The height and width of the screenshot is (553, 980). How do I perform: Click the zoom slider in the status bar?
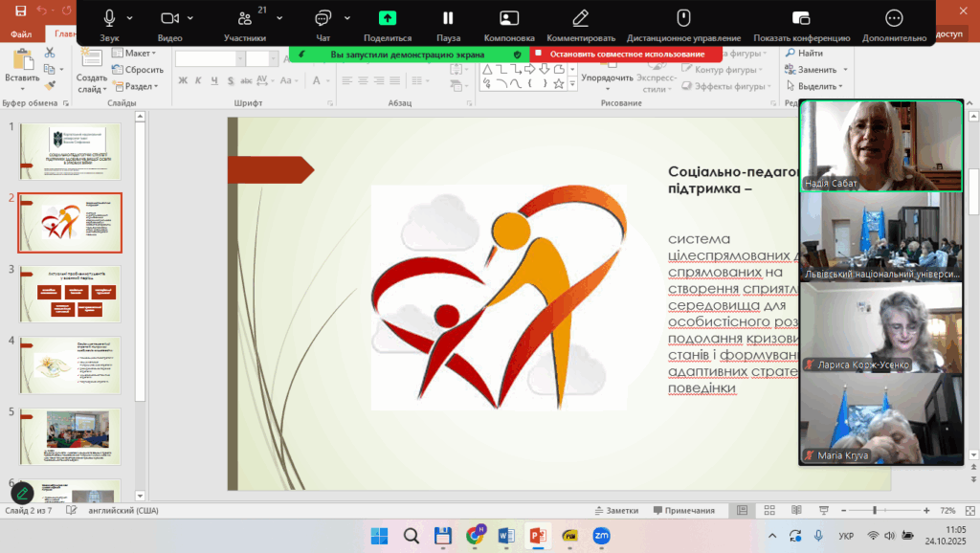(875, 511)
